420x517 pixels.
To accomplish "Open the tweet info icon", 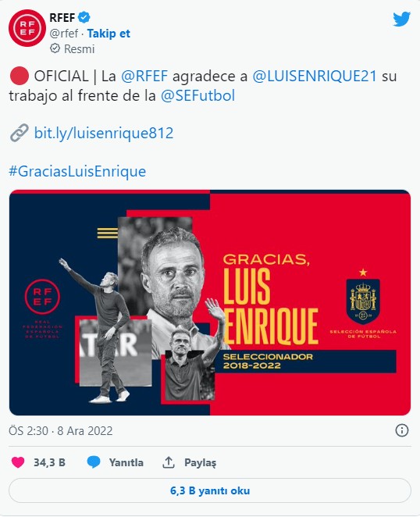I will tap(401, 430).
